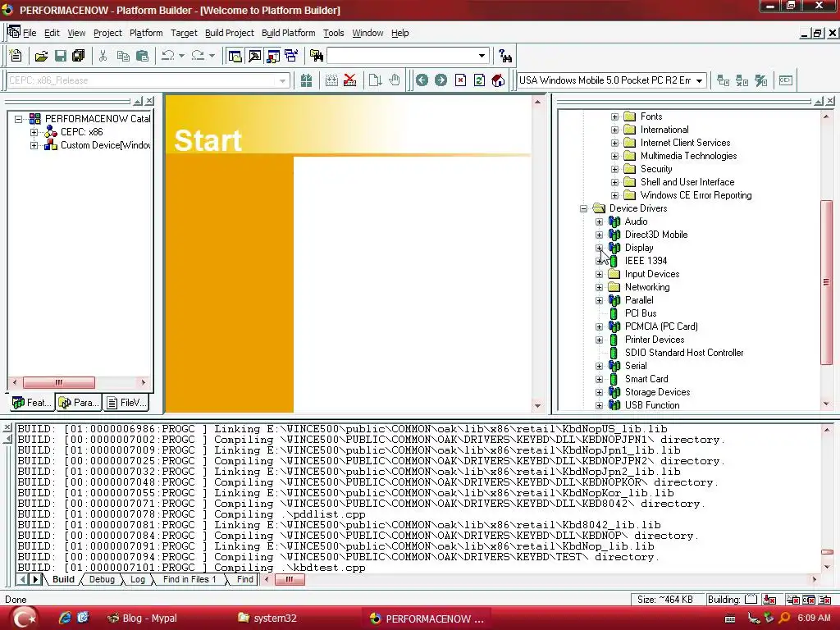This screenshot has width=840, height=630.
Task: Click the catalog pane vertical scrollbar thumb
Action: click(x=826, y=282)
